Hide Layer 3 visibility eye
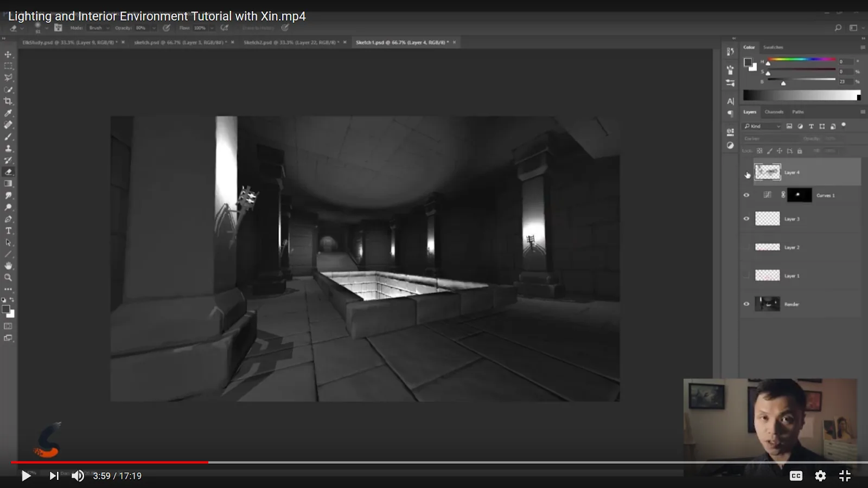868x488 pixels. (x=746, y=219)
